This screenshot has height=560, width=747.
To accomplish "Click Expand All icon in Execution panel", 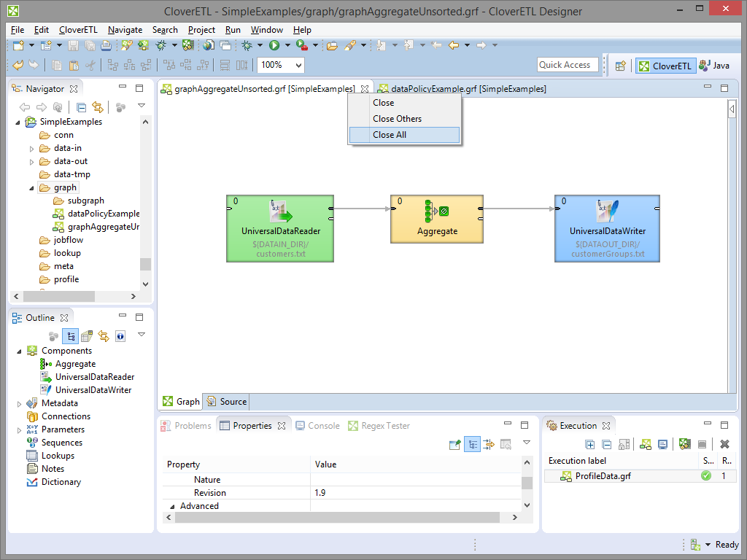I will 590,444.
